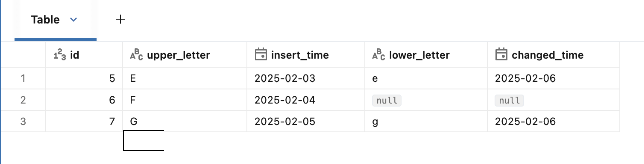Select the changed_time column header
The width and height of the screenshot is (644, 164).
pyautogui.click(x=547, y=55)
